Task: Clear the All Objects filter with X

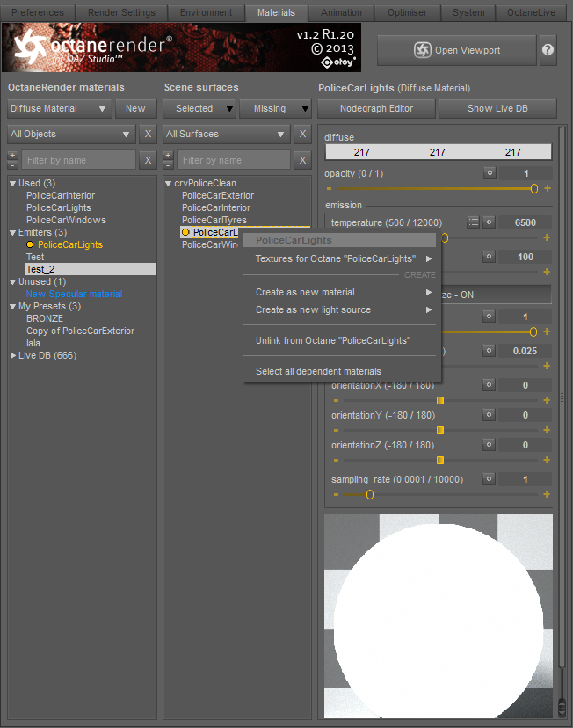Action: [x=148, y=135]
